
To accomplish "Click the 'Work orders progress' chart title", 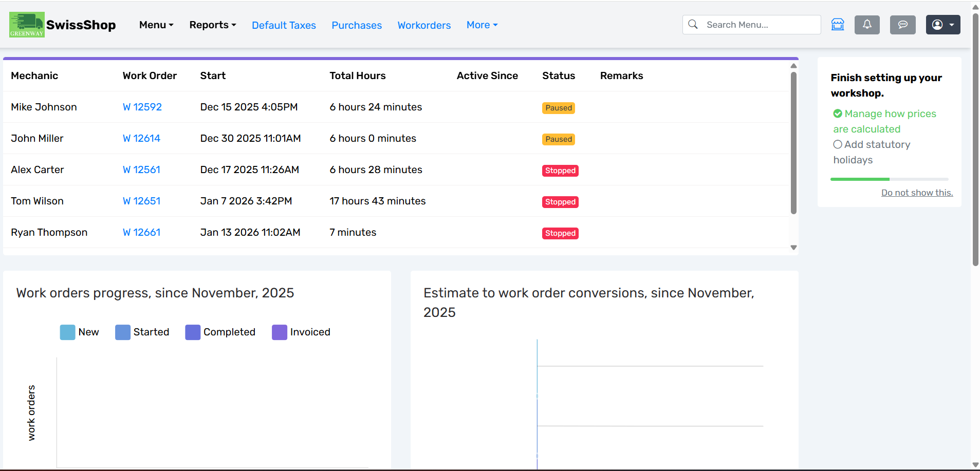I will click(155, 293).
